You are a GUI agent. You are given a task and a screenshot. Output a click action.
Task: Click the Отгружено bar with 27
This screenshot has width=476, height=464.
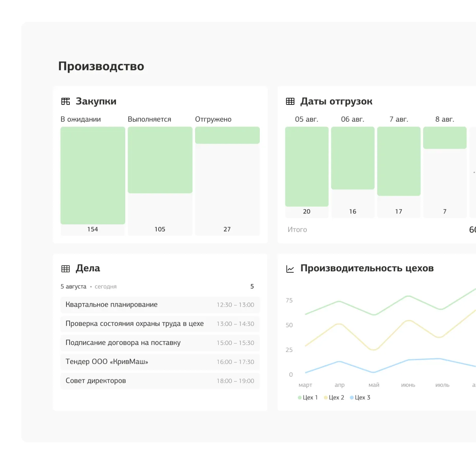pos(227,135)
